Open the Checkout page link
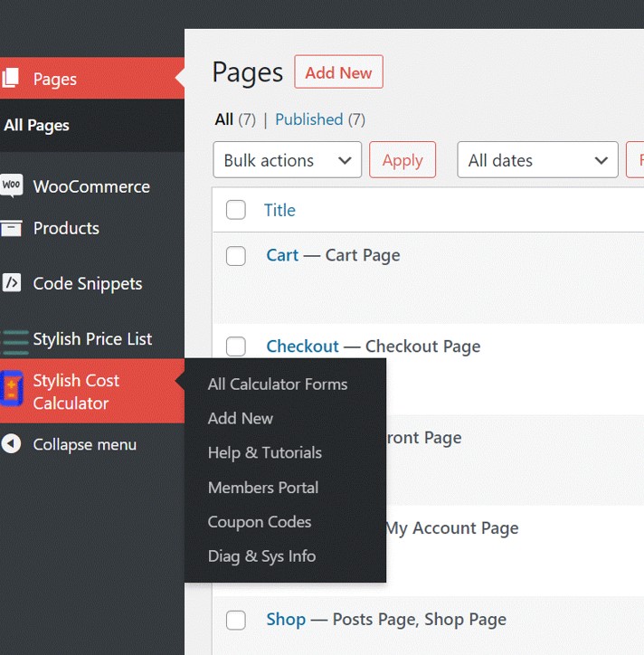 [303, 346]
